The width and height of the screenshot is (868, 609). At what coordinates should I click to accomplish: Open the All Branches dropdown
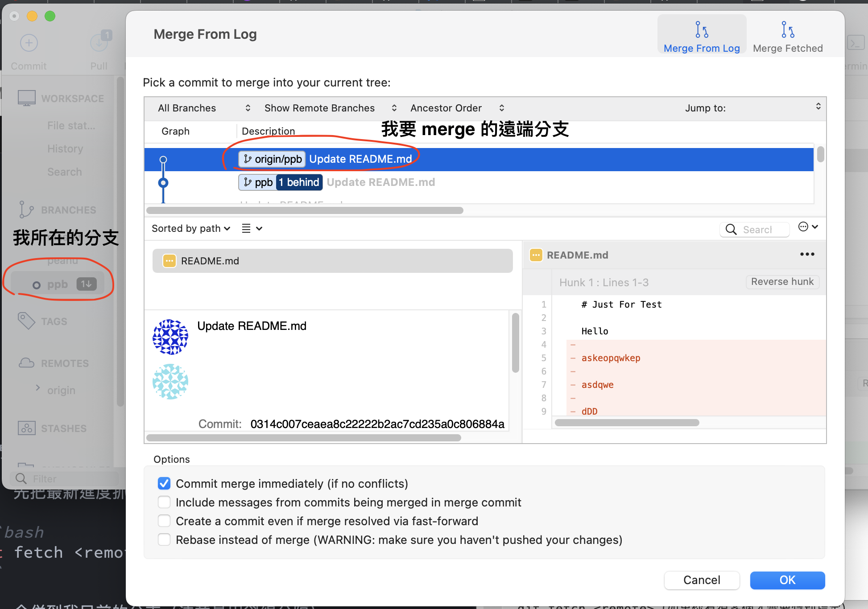[x=204, y=108]
